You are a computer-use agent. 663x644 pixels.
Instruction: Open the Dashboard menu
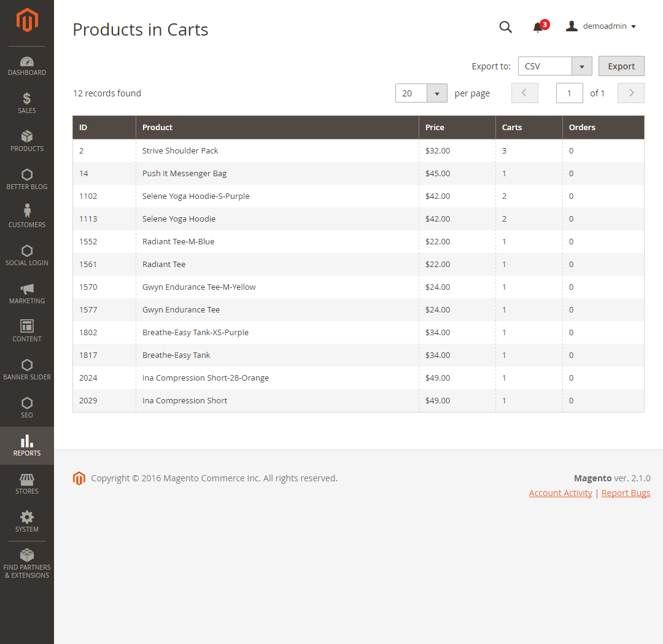(x=27, y=66)
